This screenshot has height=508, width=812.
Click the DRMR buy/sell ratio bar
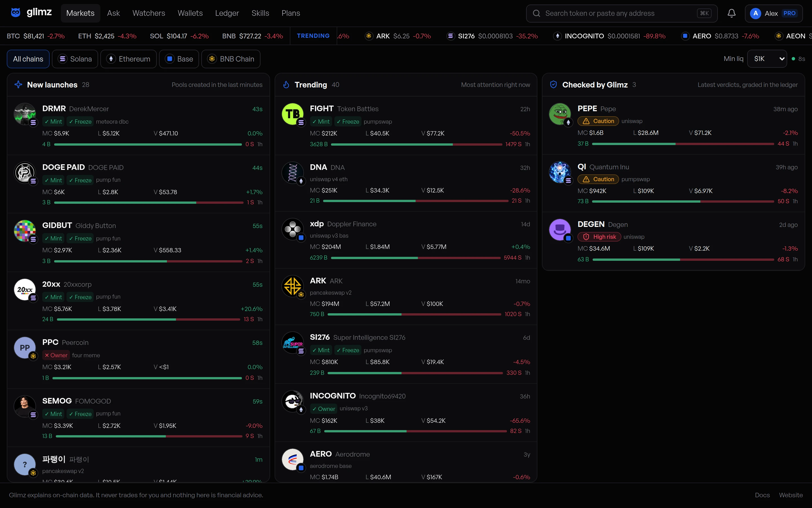(148, 144)
